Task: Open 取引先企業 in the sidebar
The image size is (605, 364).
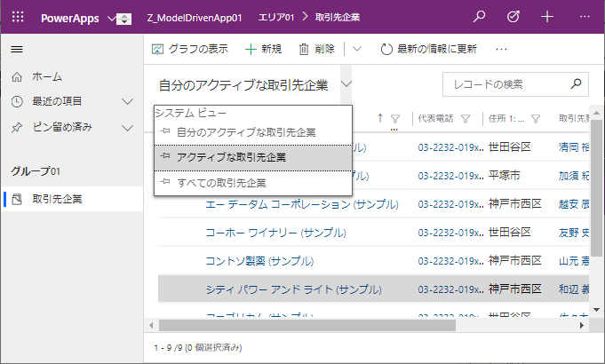Action: 73,199
